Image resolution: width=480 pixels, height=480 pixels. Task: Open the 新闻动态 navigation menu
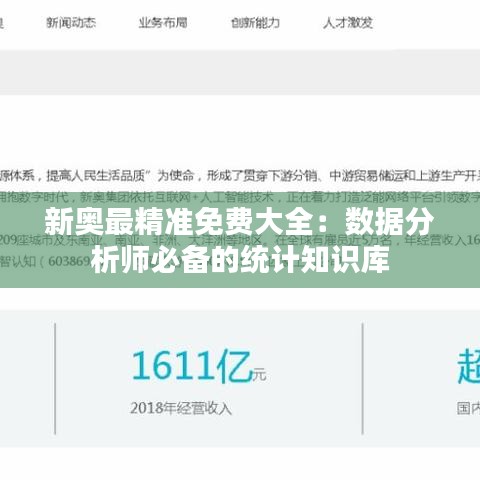click(x=71, y=23)
